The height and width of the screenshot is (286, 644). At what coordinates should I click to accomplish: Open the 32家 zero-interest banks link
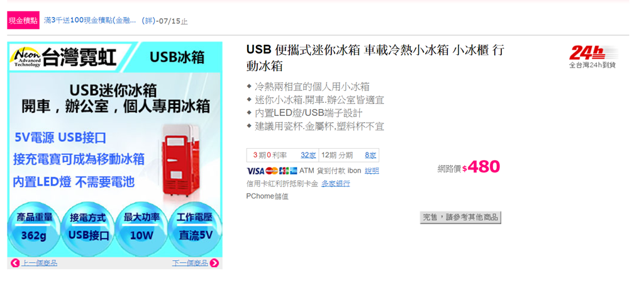pyautogui.click(x=308, y=155)
